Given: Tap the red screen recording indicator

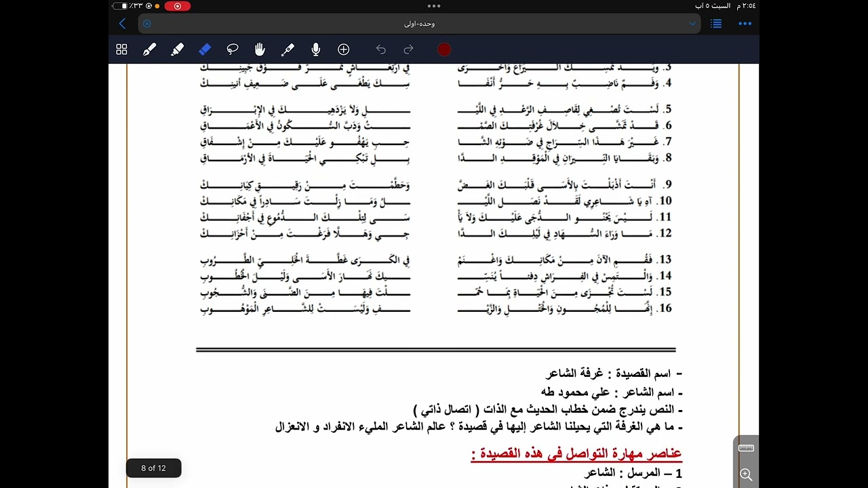Looking at the screenshot, I should (x=178, y=6).
